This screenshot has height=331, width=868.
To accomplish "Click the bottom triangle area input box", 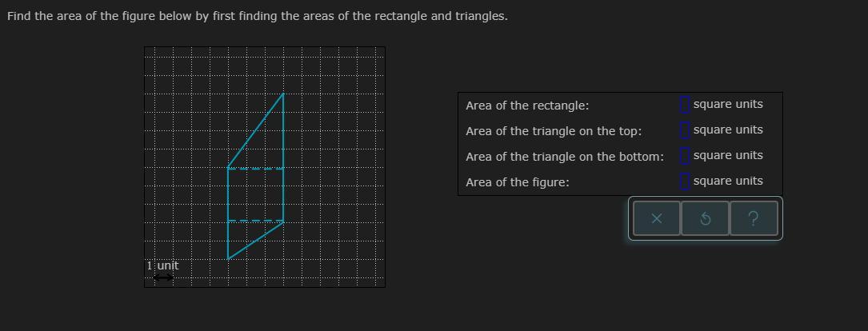I will tap(684, 155).
